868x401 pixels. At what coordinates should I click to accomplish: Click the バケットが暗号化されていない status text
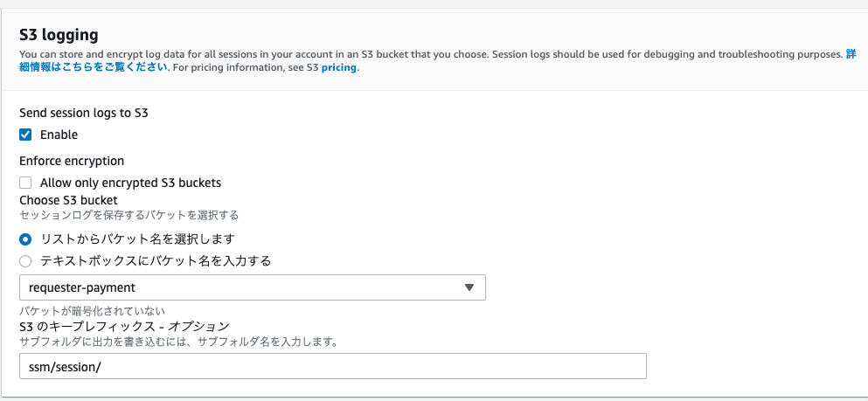point(92,311)
